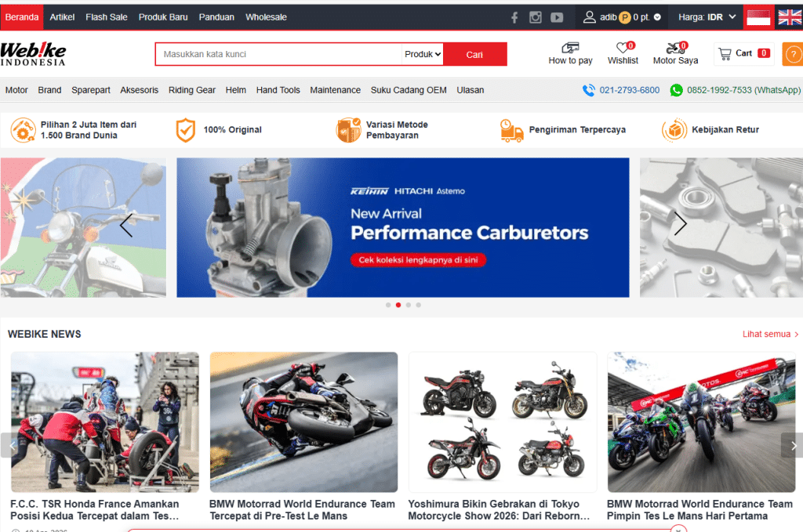Open the Ulasan category
The width and height of the screenshot is (803, 532).
[x=471, y=90]
